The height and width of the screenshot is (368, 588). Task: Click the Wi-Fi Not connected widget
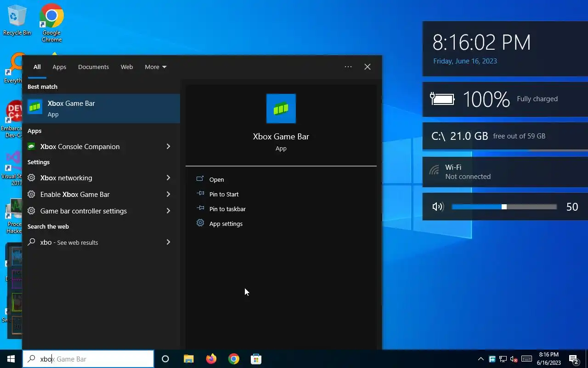(505, 172)
